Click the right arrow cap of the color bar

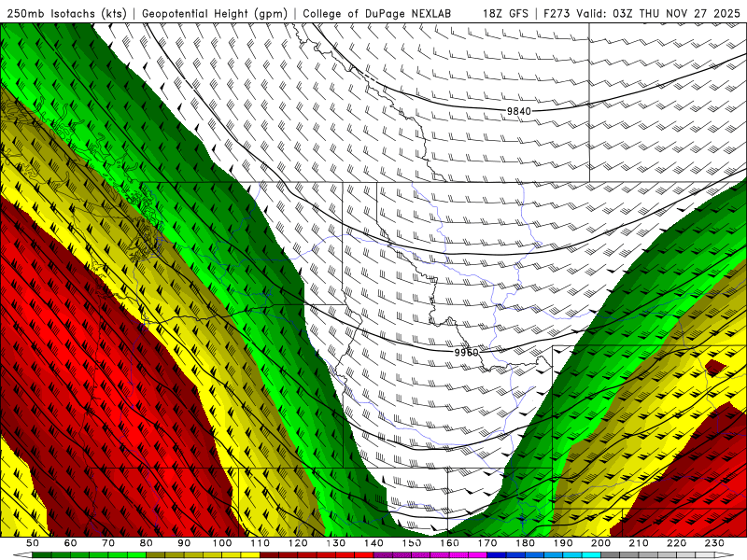tap(724, 554)
